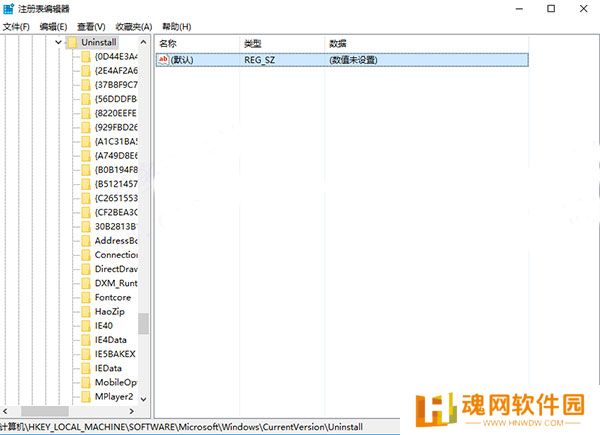Select the IE40 key text
This screenshot has height=435, width=600.
104,326
